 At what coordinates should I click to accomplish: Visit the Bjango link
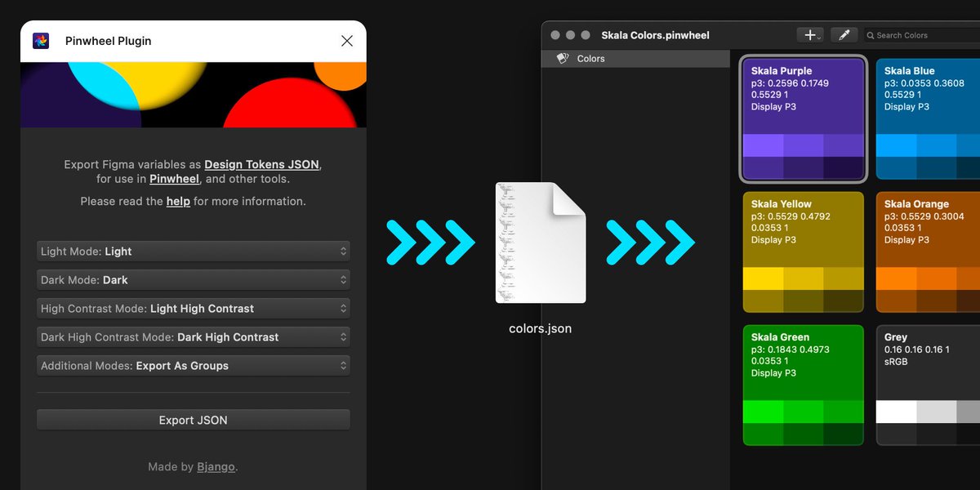216,467
